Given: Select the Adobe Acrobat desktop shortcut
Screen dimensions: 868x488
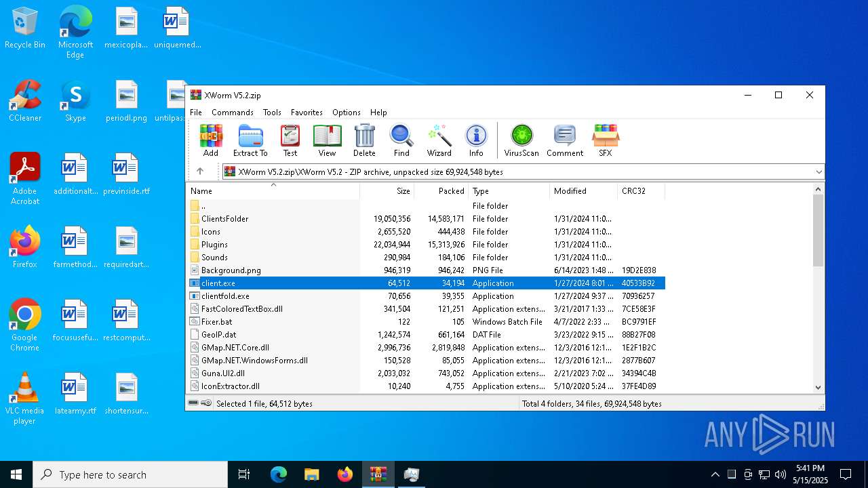Looking at the screenshot, I should [25, 179].
